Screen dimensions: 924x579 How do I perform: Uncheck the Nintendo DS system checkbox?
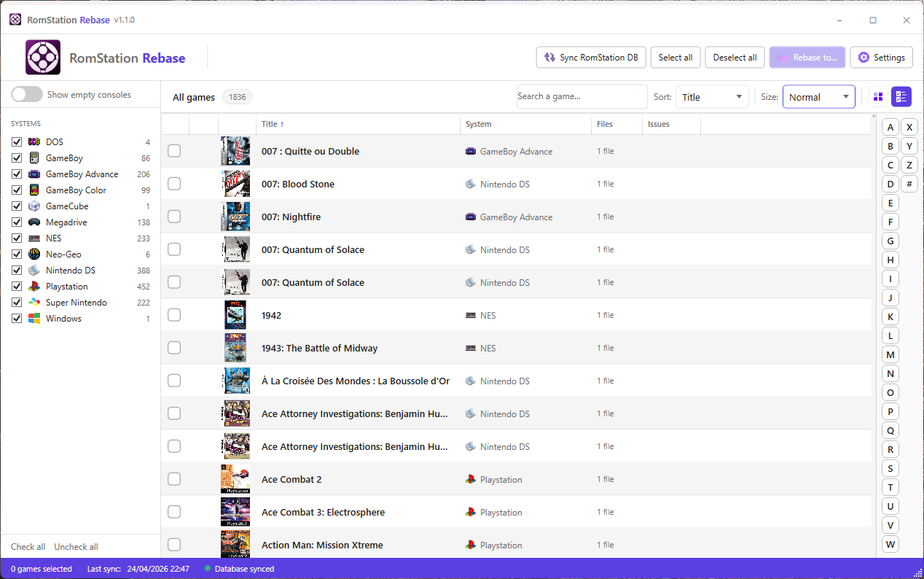click(x=17, y=271)
